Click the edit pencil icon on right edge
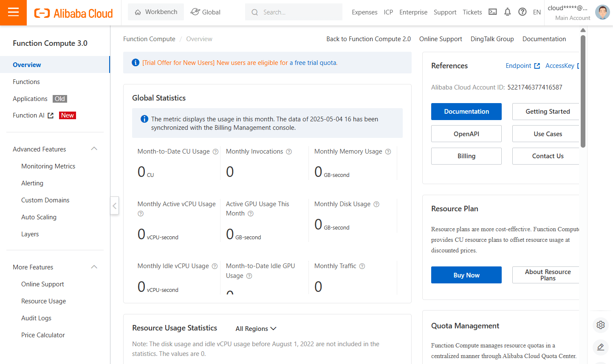The height and width of the screenshot is (364, 613). click(x=601, y=347)
